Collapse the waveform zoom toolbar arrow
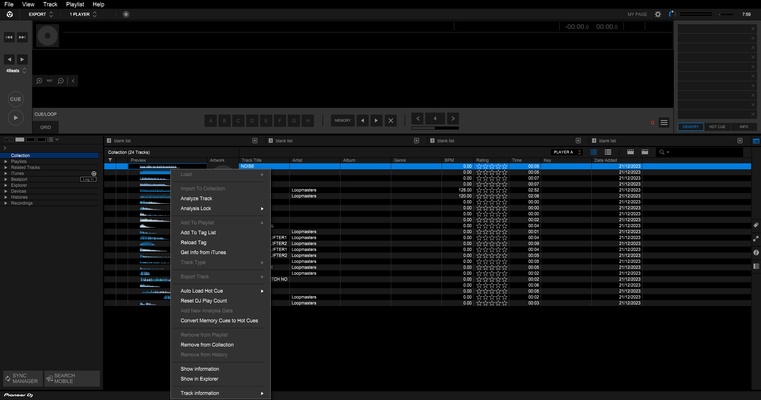Screen dimensions: 761x400 click(x=73, y=81)
